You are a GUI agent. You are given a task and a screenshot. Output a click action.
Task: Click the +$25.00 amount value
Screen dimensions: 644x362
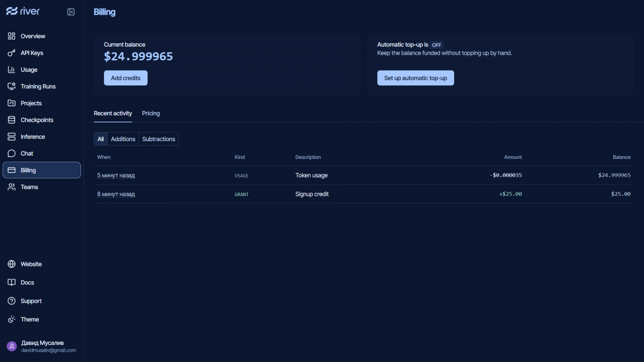(x=511, y=194)
